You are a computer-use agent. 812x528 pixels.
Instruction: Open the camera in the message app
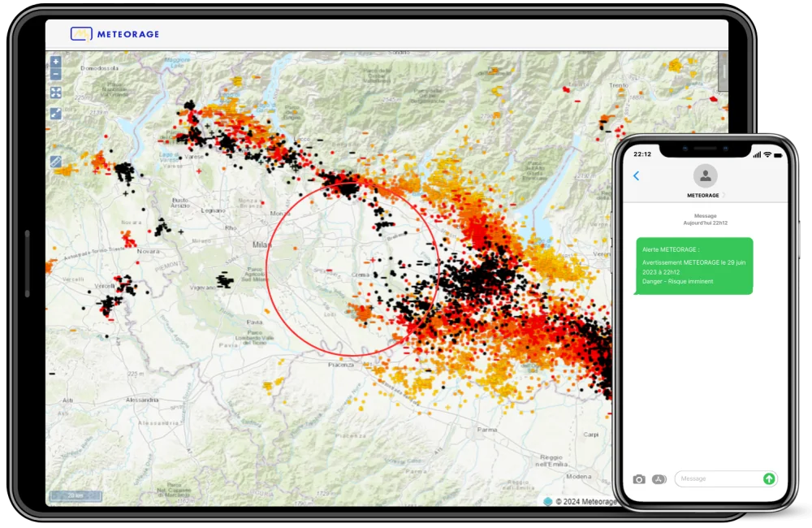pyautogui.click(x=639, y=479)
